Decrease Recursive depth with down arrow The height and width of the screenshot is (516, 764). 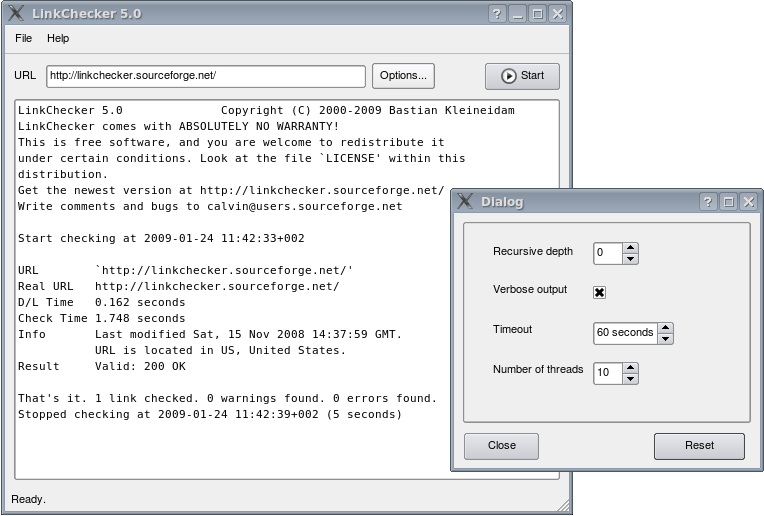[630, 259]
